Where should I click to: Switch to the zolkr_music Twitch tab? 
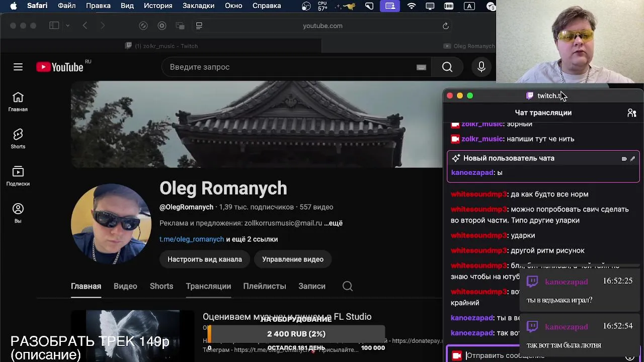[161, 46]
